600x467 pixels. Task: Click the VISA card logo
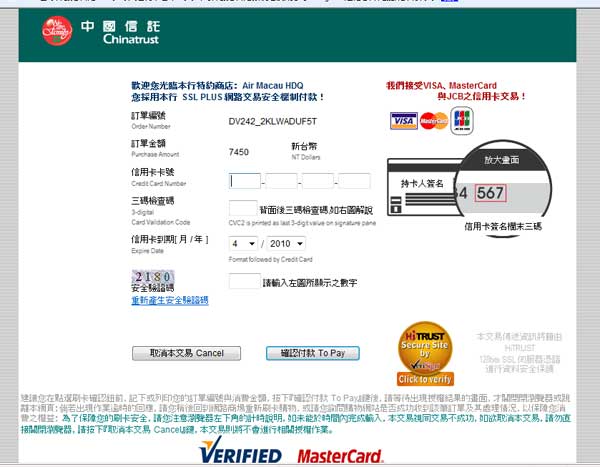tap(403, 121)
